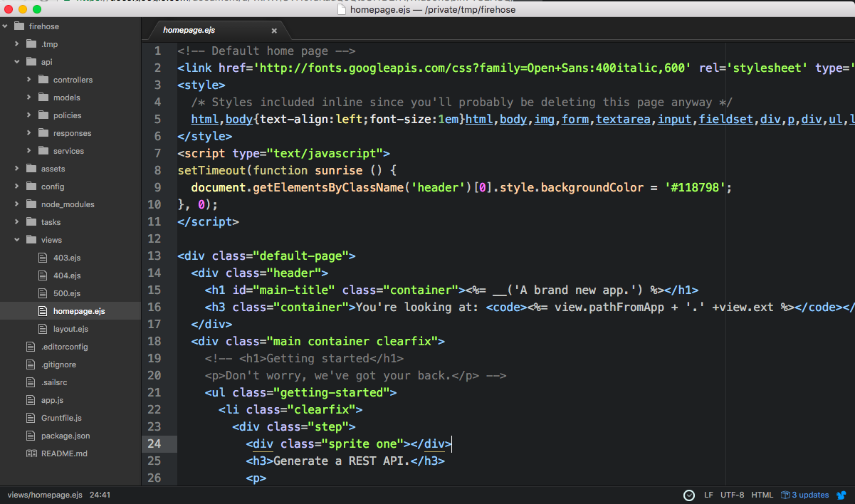Image resolution: width=855 pixels, height=504 pixels.
Task: Click the assets folder icon
Action: pos(31,169)
